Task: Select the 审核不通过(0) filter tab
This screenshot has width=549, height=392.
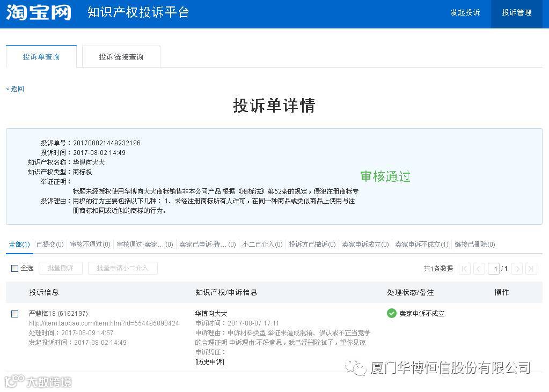Action: (90, 245)
